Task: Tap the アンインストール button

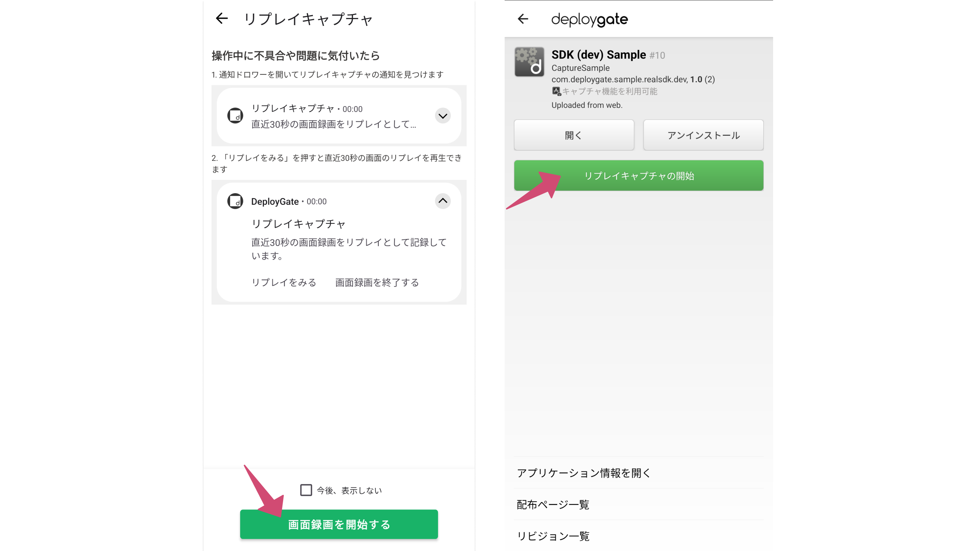Action: point(703,135)
